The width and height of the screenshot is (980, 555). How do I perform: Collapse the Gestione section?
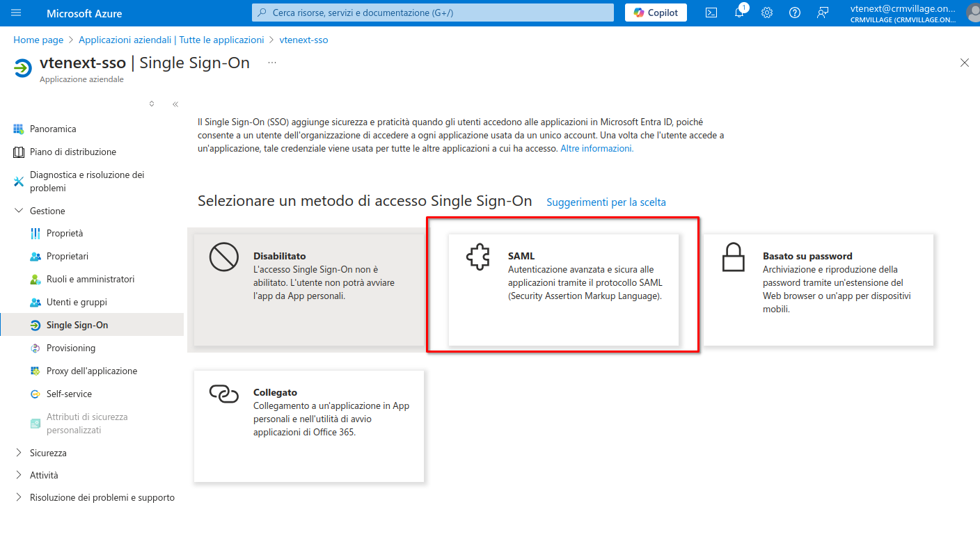click(19, 211)
